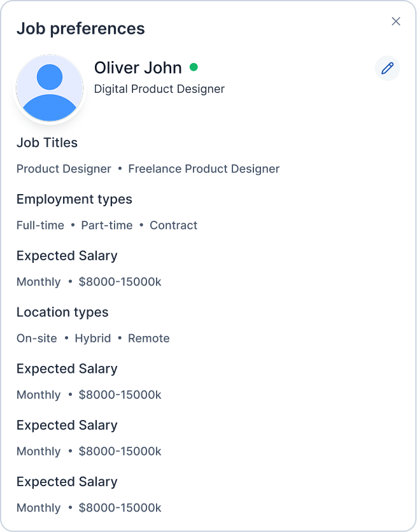Select the On-site location type
Viewport: 417px width, 532px height.
(x=36, y=338)
